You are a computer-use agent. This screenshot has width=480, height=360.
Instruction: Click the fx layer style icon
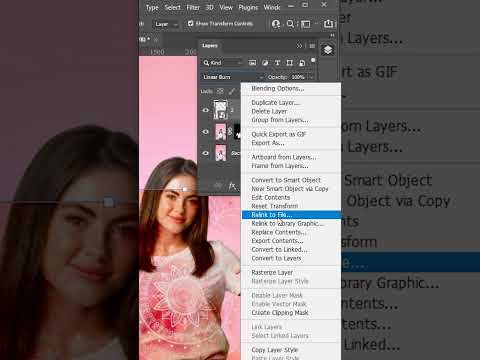(x=232, y=186)
